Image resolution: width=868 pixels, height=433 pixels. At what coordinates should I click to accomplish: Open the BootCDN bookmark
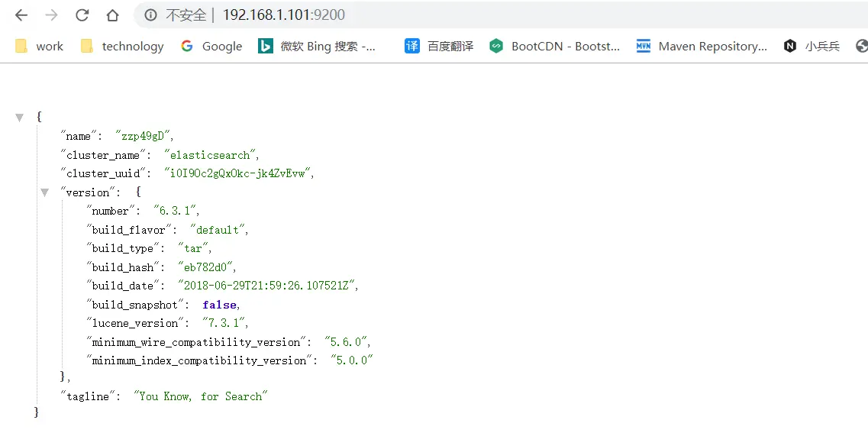click(x=555, y=47)
